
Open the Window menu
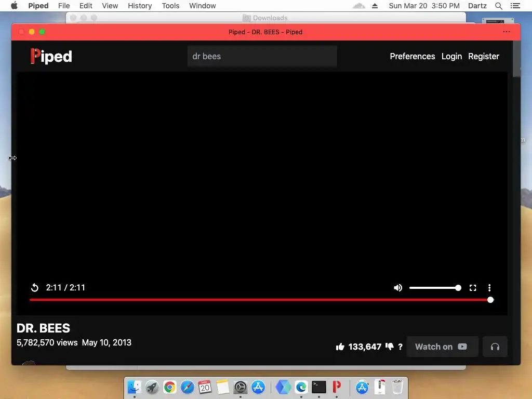(x=202, y=6)
